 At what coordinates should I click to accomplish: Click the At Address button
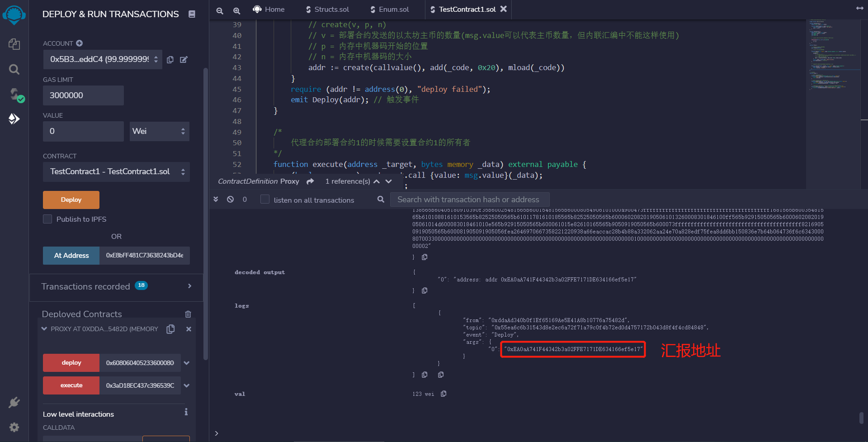click(71, 256)
